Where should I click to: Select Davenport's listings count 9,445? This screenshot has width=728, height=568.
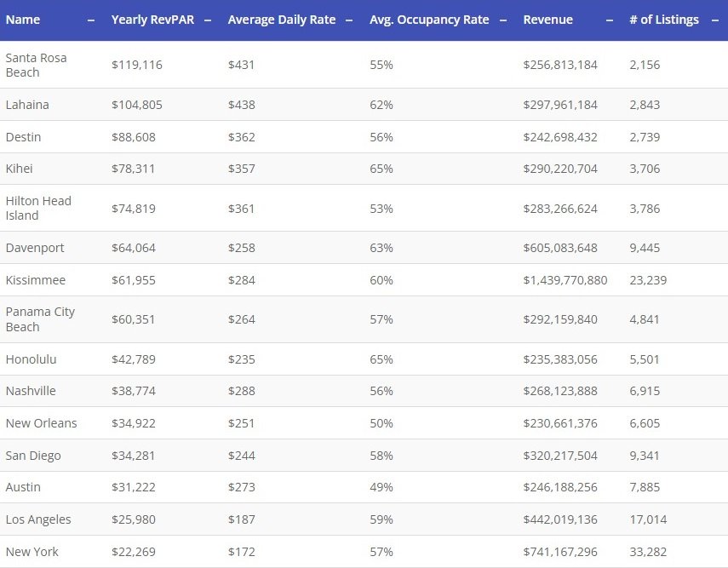645,248
